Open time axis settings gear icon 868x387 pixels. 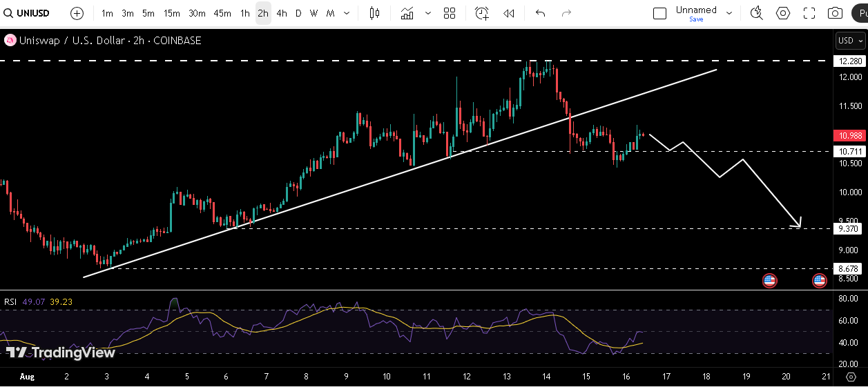pos(851,377)
